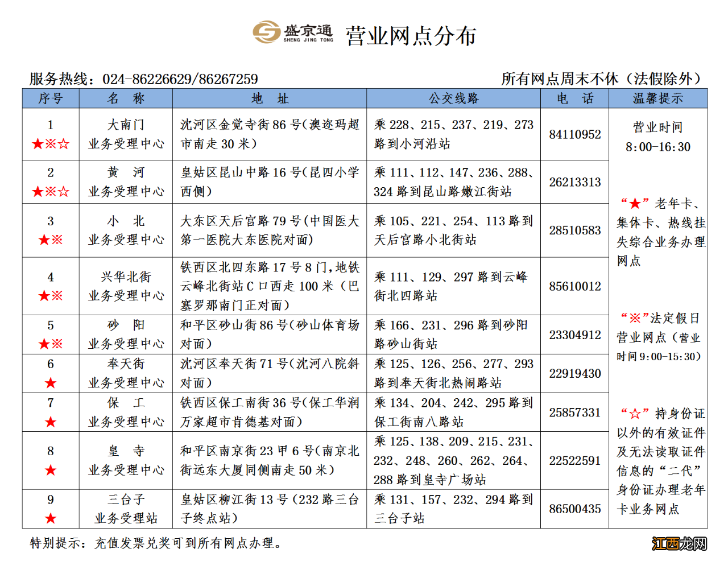This screenshot has height=561, width=728.
Task: Select 砂阳 业务受理中心 name cell
Action: pos(126,335)
